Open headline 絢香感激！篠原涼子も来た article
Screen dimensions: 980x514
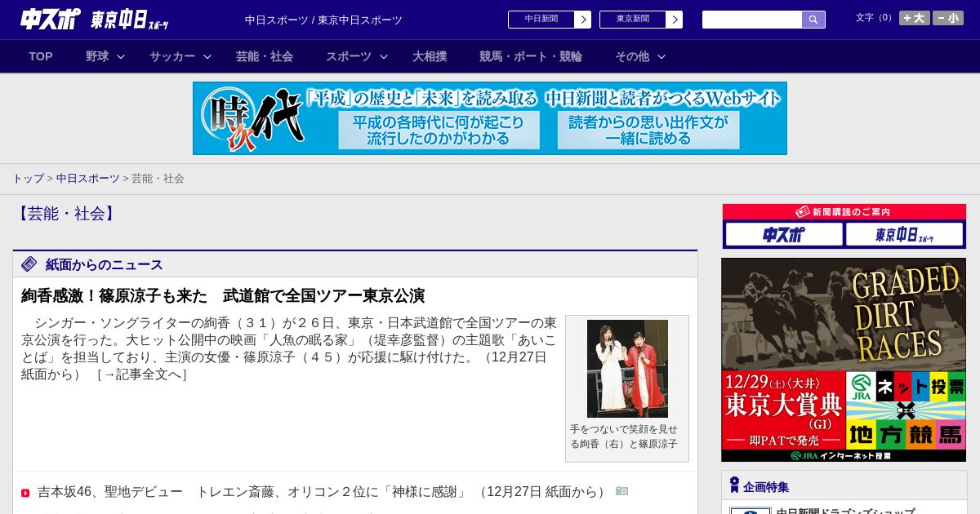tap(223, 295)
